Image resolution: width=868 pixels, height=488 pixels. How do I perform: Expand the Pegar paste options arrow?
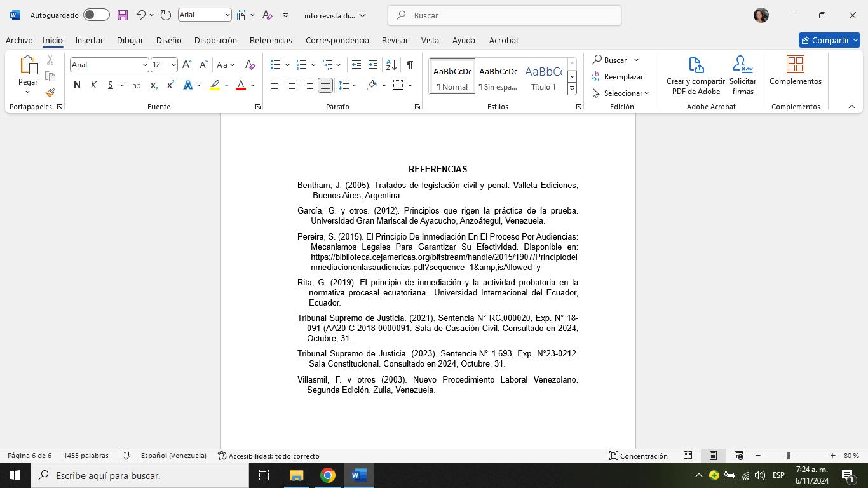point(28,92)
